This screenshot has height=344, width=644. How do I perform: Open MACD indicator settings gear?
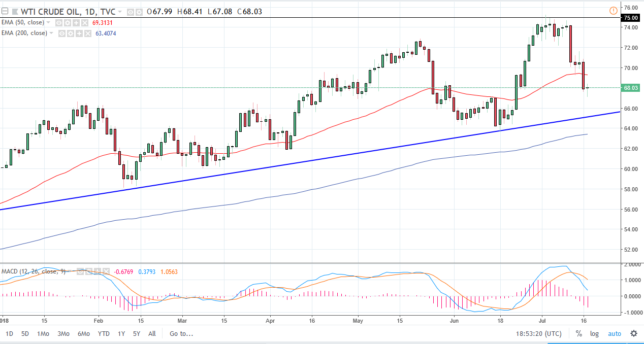click(x=88, y=271)
